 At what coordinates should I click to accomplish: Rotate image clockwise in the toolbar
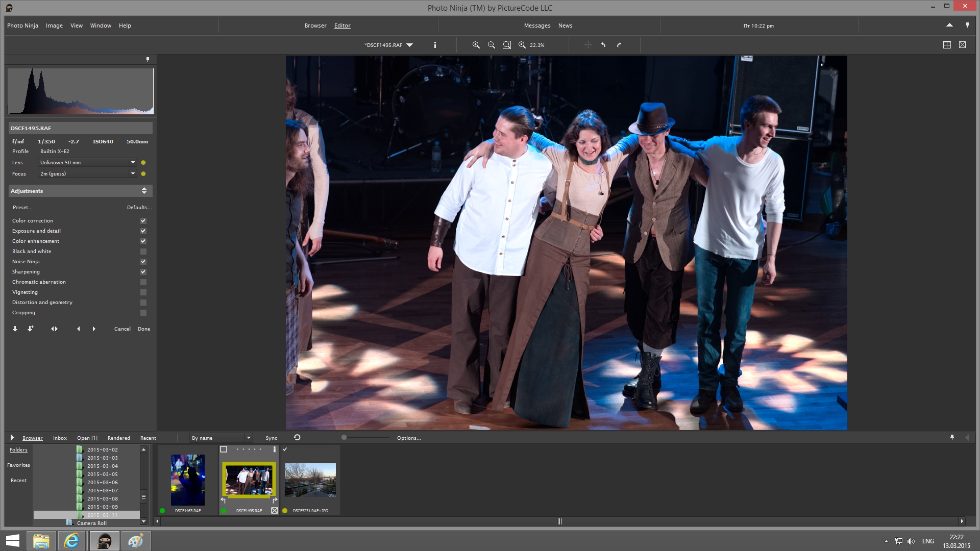coord(619,45)
